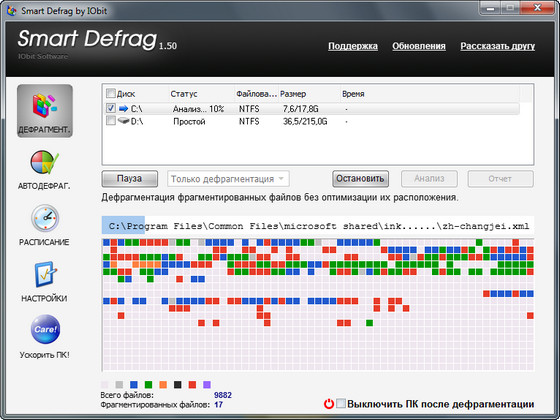Click the '36,5/215,0G' size value

click(305, 121)
